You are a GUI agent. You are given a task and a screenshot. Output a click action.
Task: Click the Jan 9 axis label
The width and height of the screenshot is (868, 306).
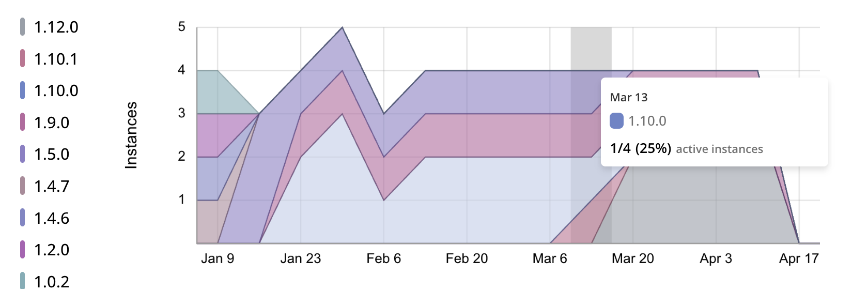218,258
